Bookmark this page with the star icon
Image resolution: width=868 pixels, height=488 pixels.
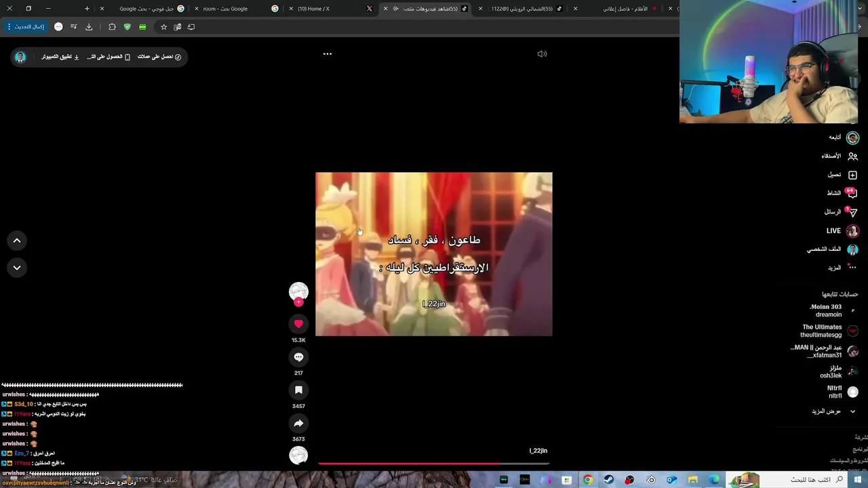click(x=163, y=26)
